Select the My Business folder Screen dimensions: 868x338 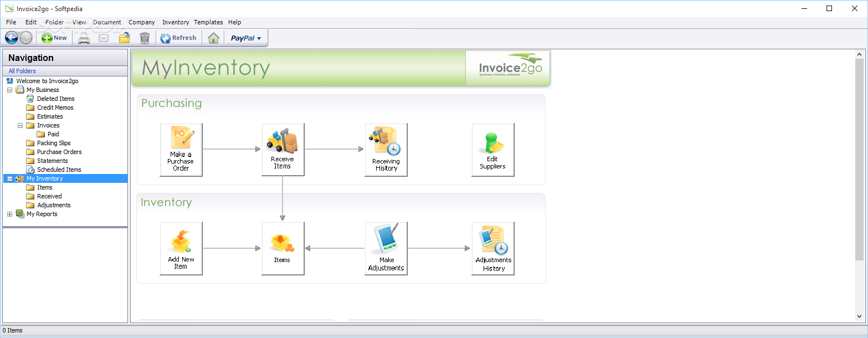point(43,90)
